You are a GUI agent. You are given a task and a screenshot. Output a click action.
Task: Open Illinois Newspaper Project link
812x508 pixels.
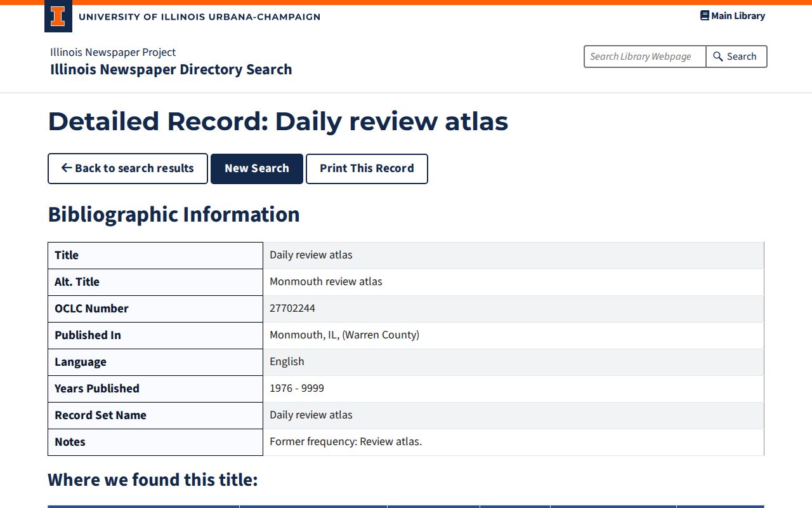[x=113, y=52]
